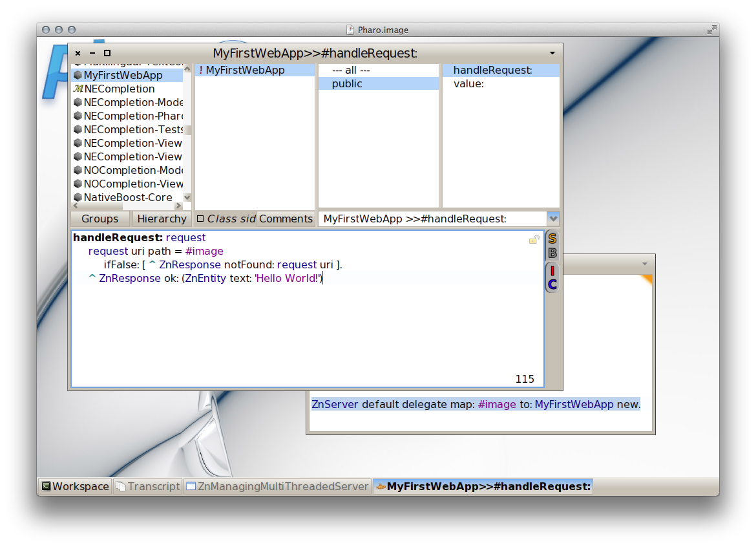The height and width of the screenshot is (547, 756).
Task: Click the M icon next to NECompletion
Action: (78, 89)
